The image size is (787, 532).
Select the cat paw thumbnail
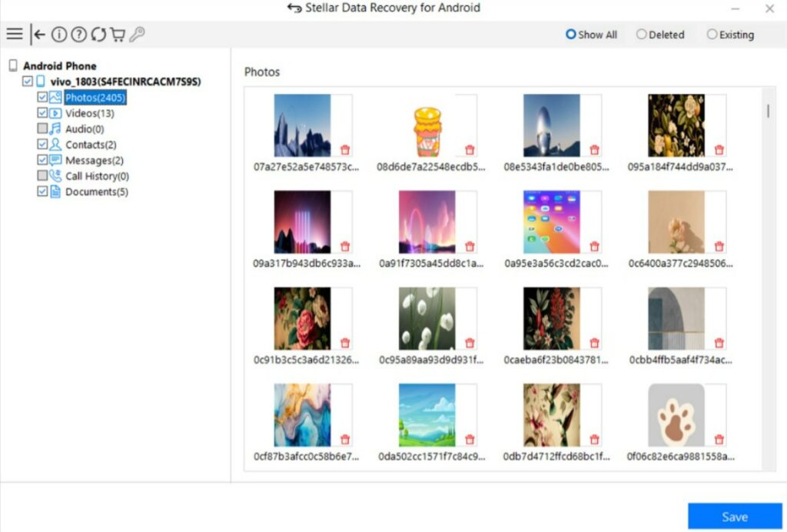[676, 415]
